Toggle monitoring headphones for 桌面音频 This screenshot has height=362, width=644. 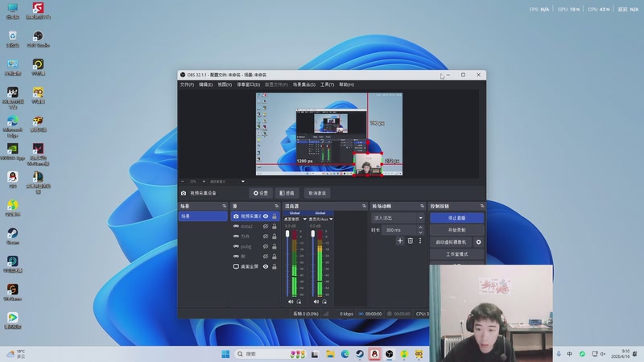pos(299,302)
